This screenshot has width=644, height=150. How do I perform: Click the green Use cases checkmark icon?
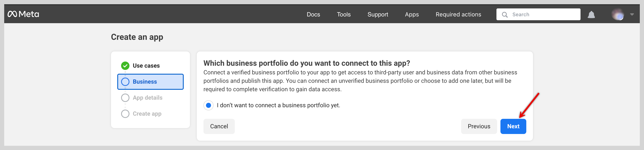pyautogui.click(x=125, y=66)
